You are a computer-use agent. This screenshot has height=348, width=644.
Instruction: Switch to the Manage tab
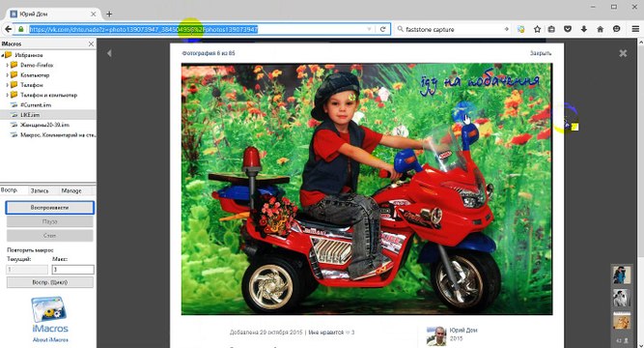(71, 190)
